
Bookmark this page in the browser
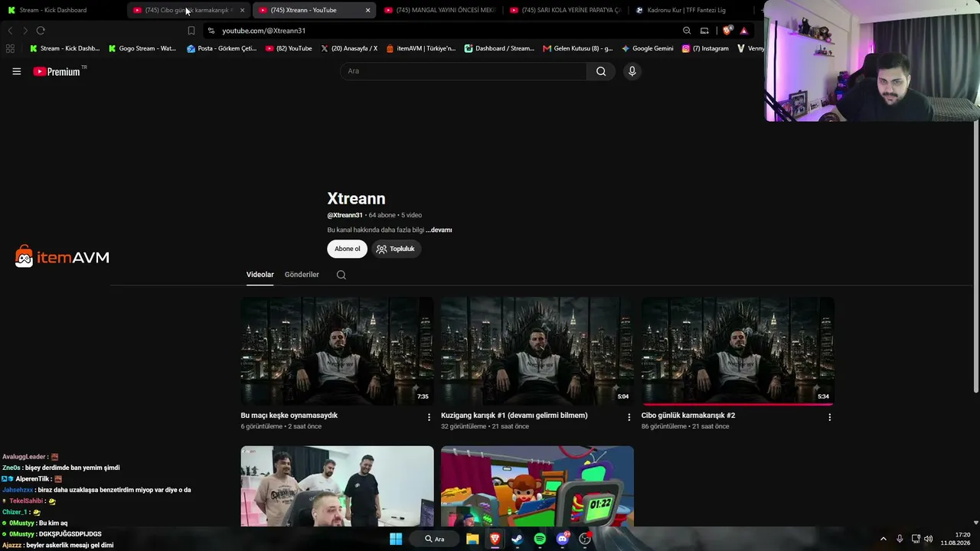point(191,31)
